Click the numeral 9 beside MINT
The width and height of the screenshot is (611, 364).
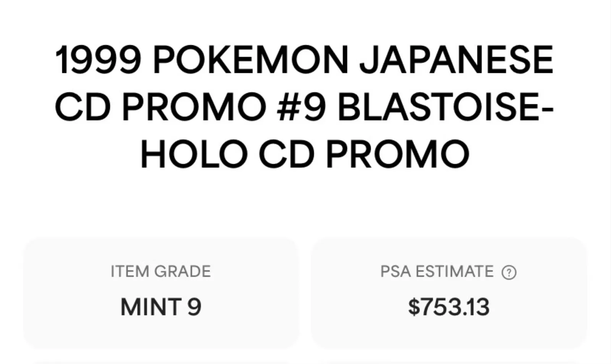click(x=194, y=307)
